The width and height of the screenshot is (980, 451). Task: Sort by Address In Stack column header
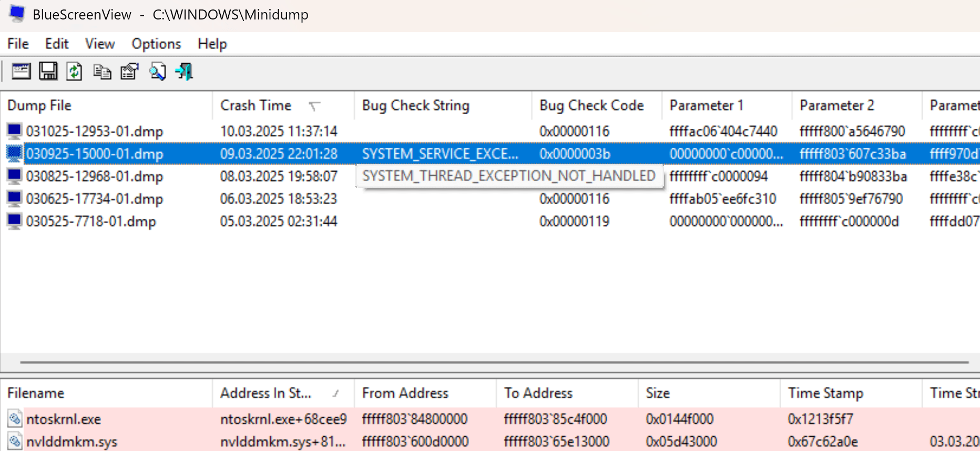[283, 393]
